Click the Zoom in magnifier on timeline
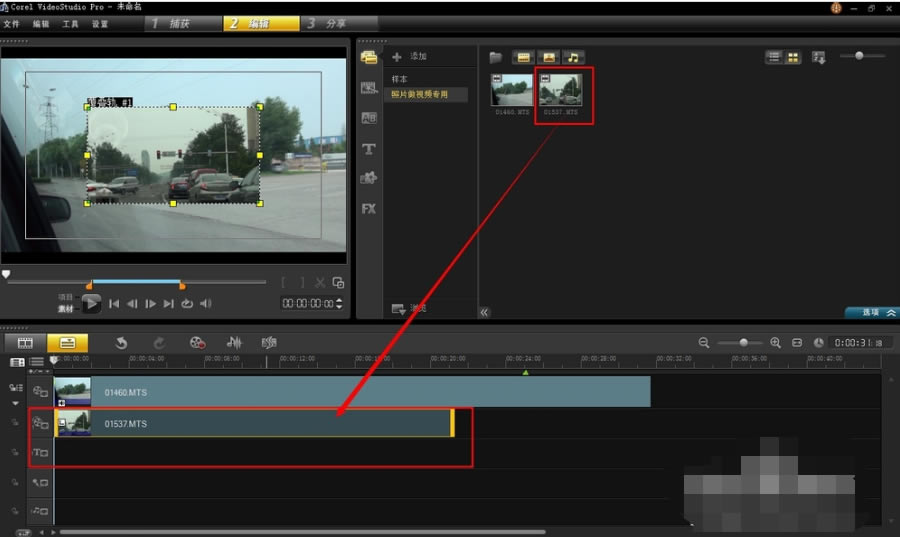The image size is (900, 537). pos(775,343)
